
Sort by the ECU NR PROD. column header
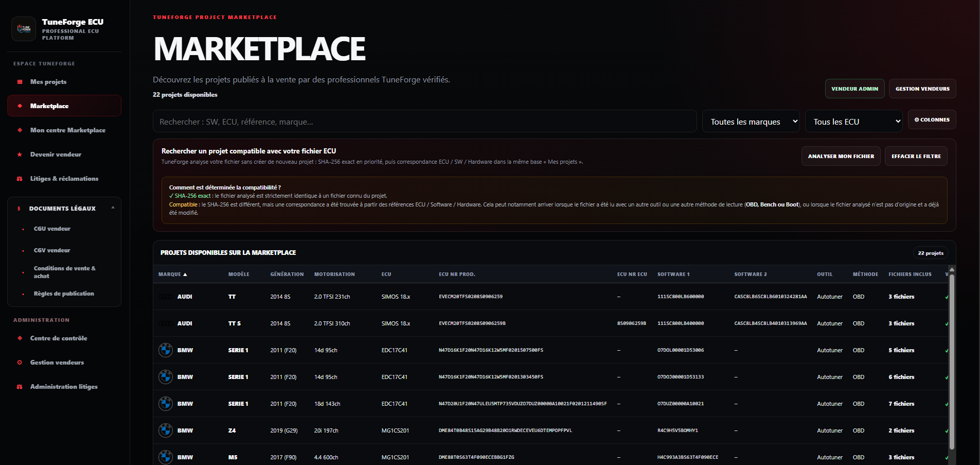[x=457, y=274]
